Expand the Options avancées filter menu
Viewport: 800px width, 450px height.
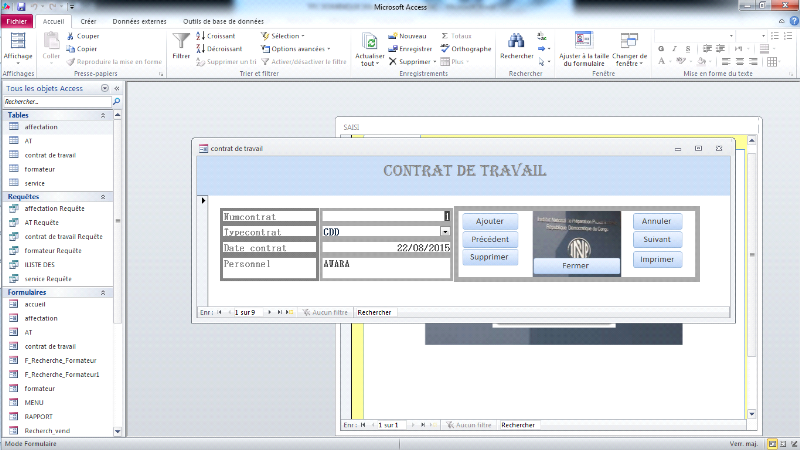coord(299,48)
